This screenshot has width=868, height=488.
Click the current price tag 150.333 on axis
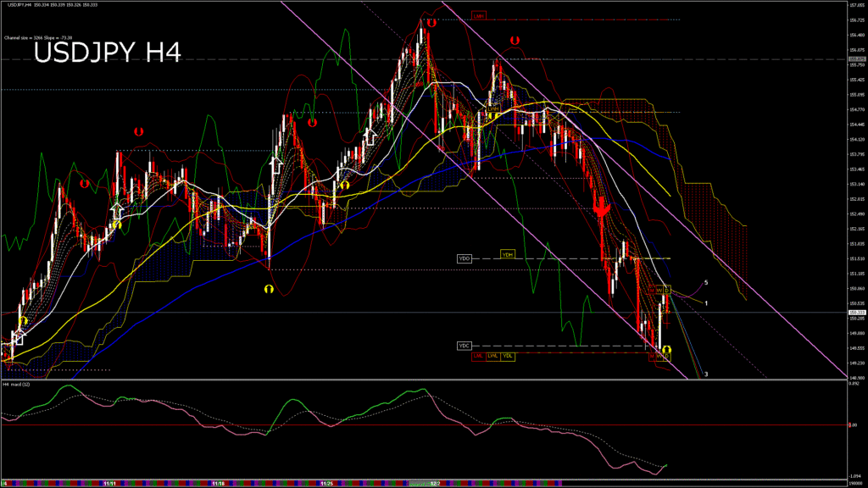pos(856,313)
